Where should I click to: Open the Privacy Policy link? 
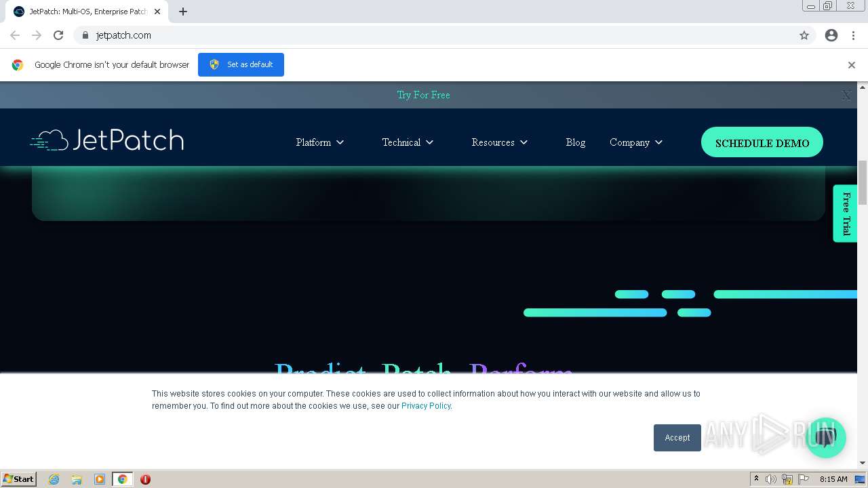click(426, 406)
